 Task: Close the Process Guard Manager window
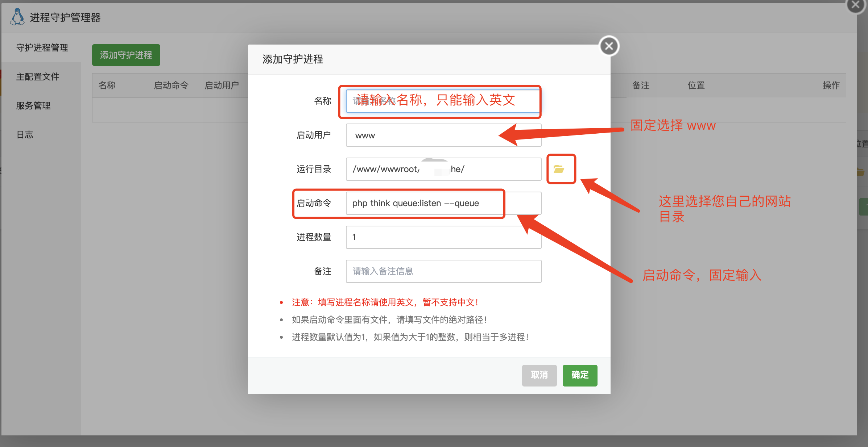[x=856, y=5]
